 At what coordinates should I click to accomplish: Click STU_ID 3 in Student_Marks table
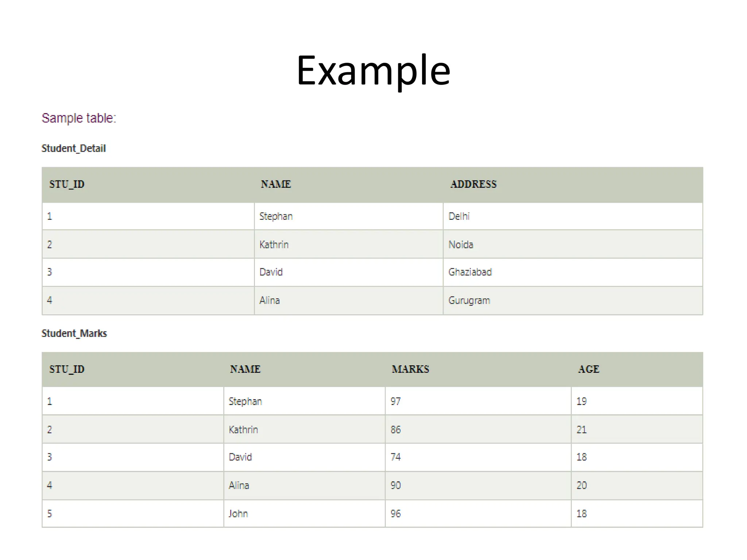(x=50, y=457)
